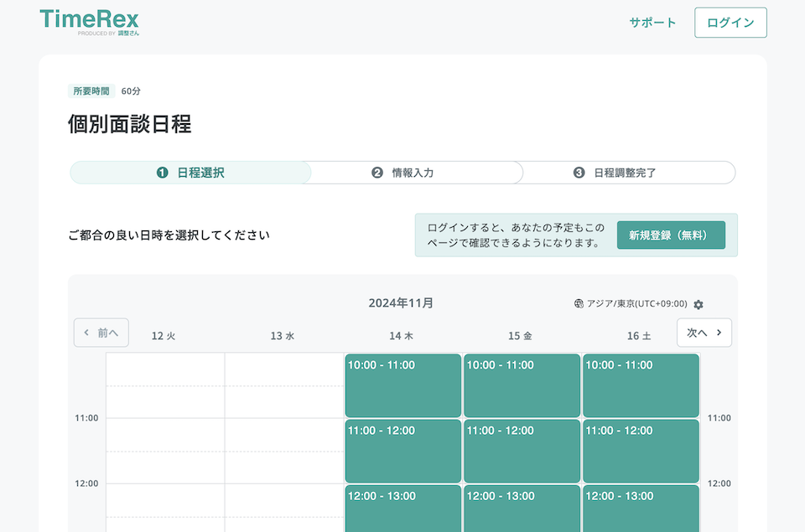
Task: Open アジア/東京(UTC+09:00) timezone selector
Action: tap(636, 304)
